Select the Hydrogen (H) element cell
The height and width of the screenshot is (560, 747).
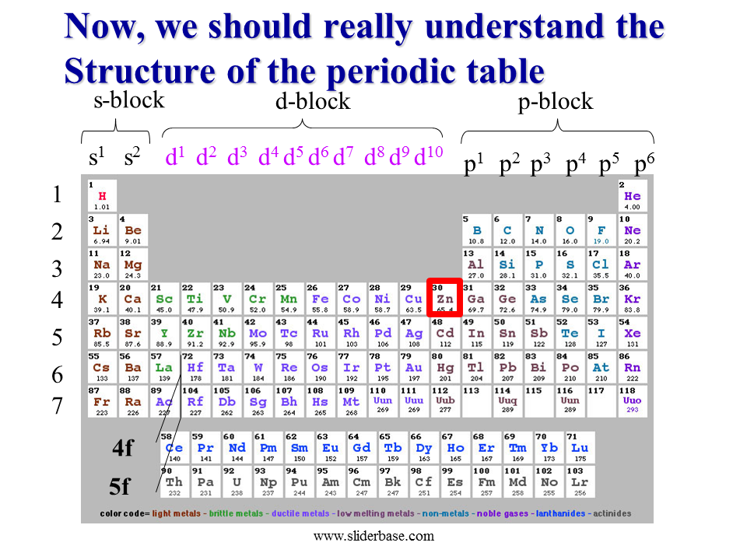[102, 197]
